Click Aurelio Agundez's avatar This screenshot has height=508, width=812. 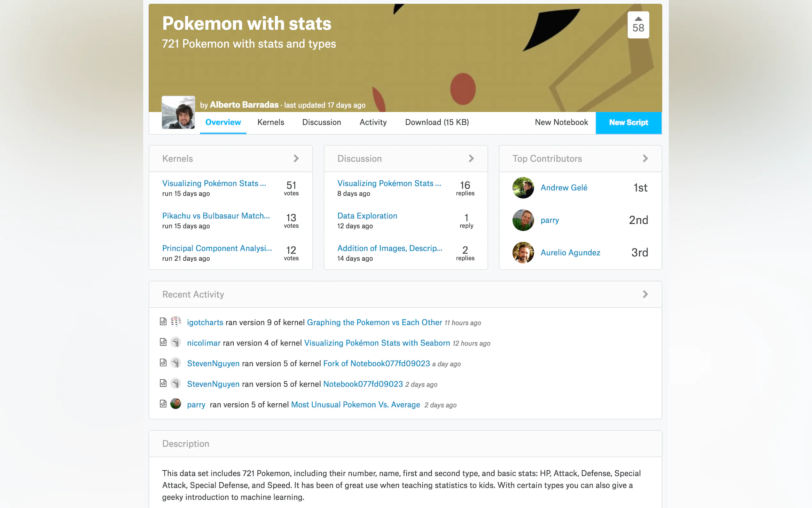(523, 252)
